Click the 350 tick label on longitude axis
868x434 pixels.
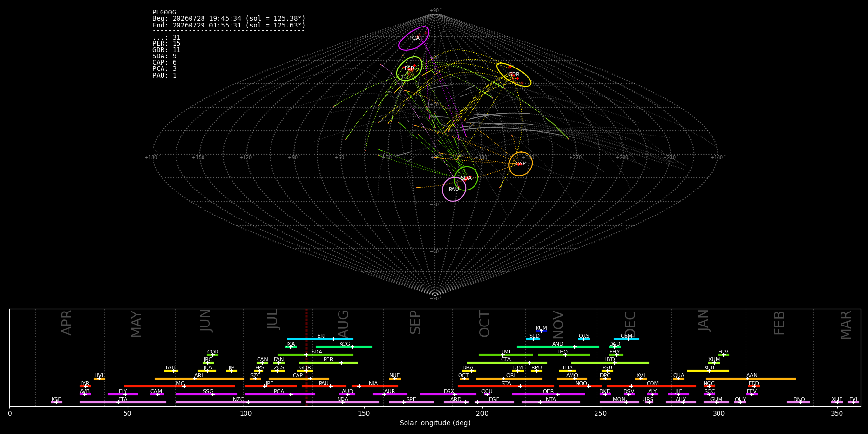click(x=837, y=414)
